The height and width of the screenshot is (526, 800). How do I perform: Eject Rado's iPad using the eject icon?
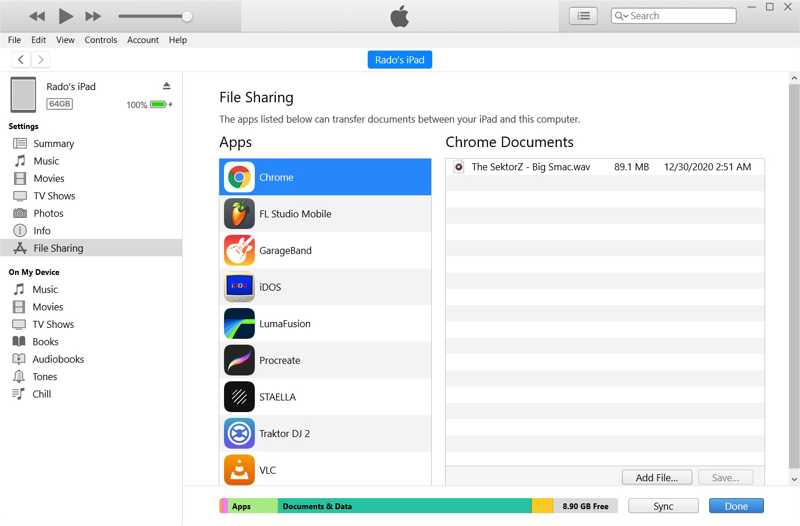167,87
